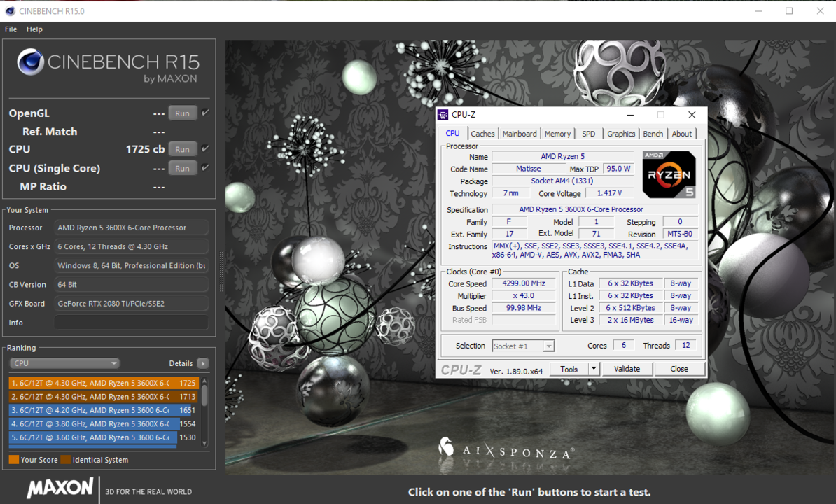Click the Multiplier value x 43.0

click(x=524, y=295)
